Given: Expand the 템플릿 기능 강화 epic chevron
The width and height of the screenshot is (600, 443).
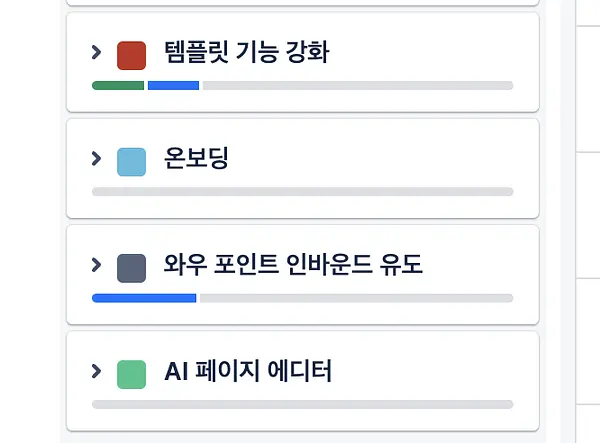Looking at the screenshot, I should point(96,52).
